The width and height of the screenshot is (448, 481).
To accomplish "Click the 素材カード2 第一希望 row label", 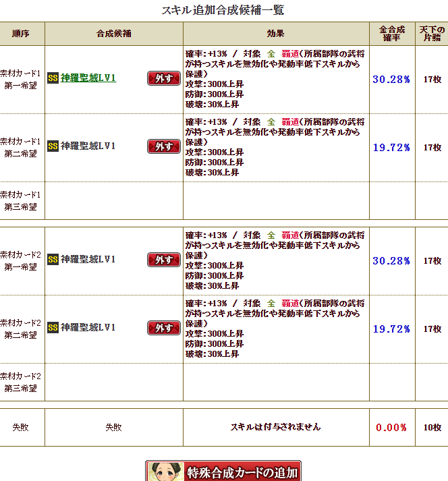I will 20,261.
